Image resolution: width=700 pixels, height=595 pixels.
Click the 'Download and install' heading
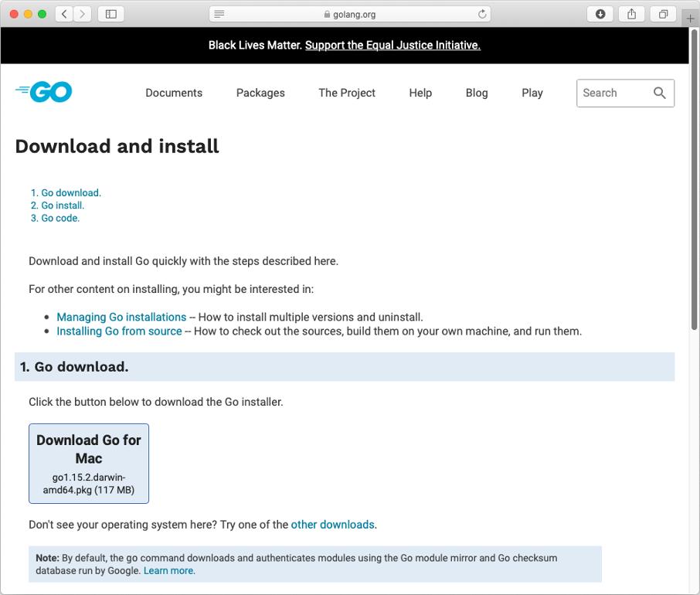117,146
